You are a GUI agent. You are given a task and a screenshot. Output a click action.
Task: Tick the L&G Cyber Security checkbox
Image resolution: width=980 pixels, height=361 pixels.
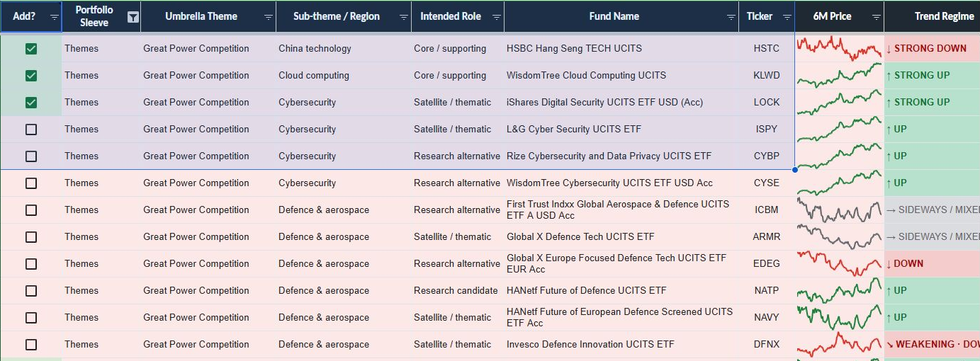(31, 130)
